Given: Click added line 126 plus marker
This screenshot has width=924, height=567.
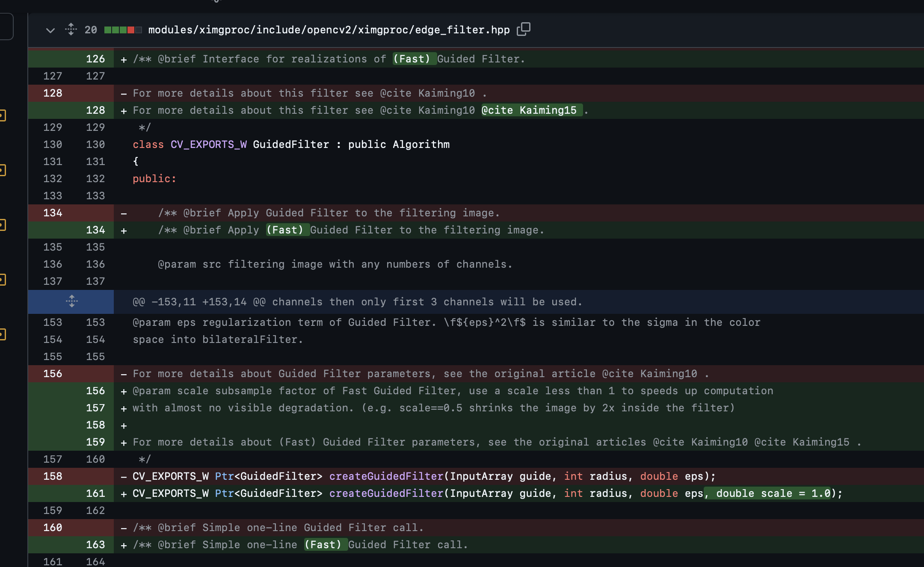Looking at the screenshot, I should (x=124, y=59).
